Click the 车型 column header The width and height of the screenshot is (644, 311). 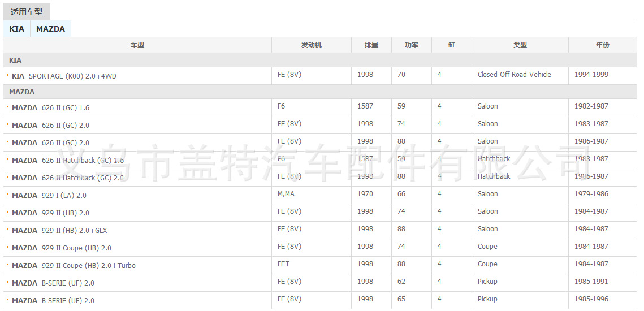click(137, 45)
